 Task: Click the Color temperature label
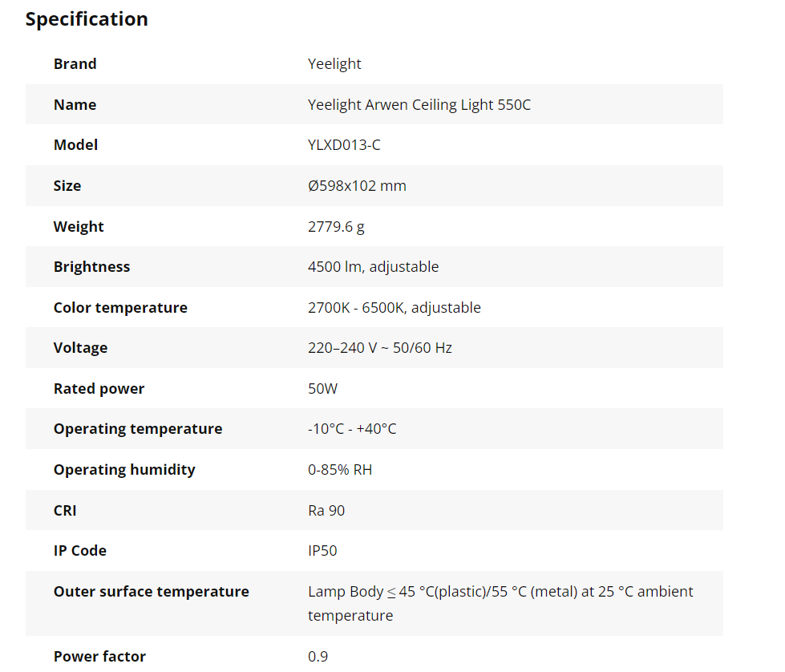point(120,308)
